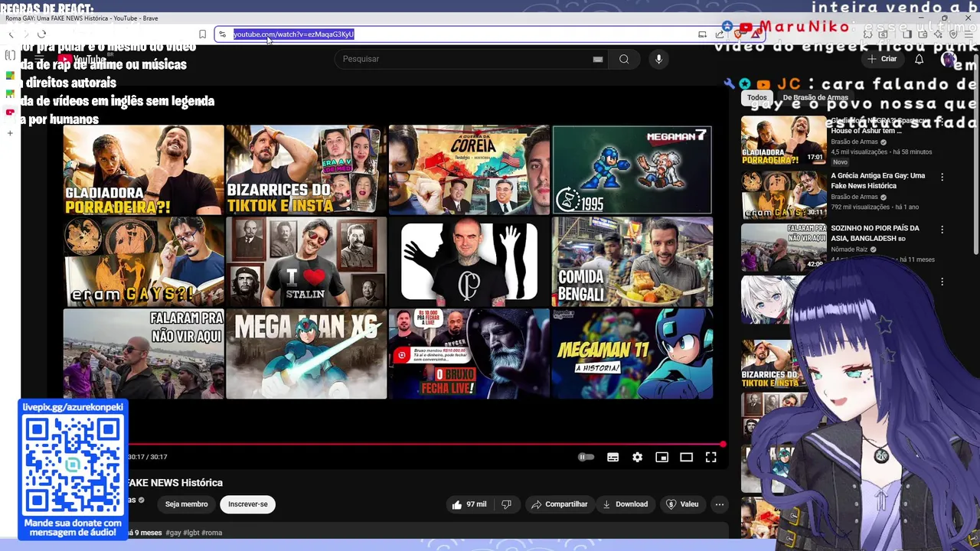Toggle subtitles/captions icon

point(612,457)
